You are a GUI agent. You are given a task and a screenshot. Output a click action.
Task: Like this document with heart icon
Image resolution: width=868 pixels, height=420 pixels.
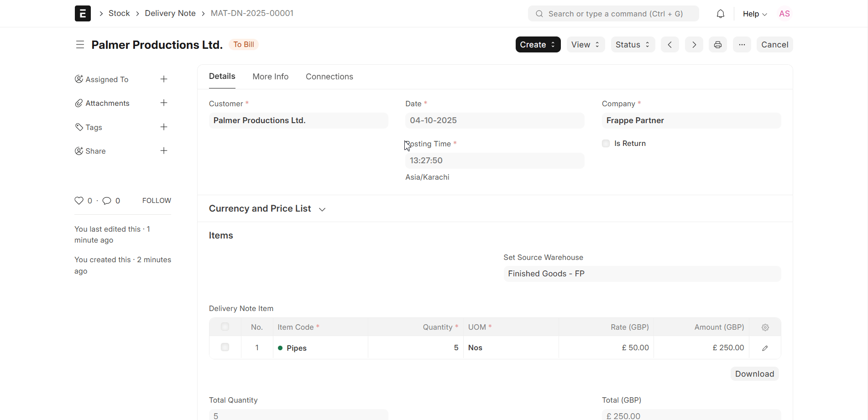(x=79, y=201)
